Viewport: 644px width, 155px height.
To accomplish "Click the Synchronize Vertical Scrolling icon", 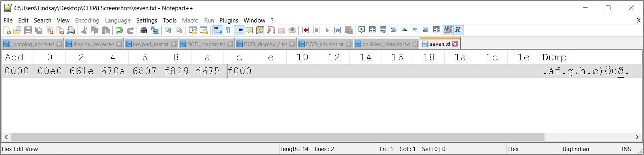I will (193, 30).
